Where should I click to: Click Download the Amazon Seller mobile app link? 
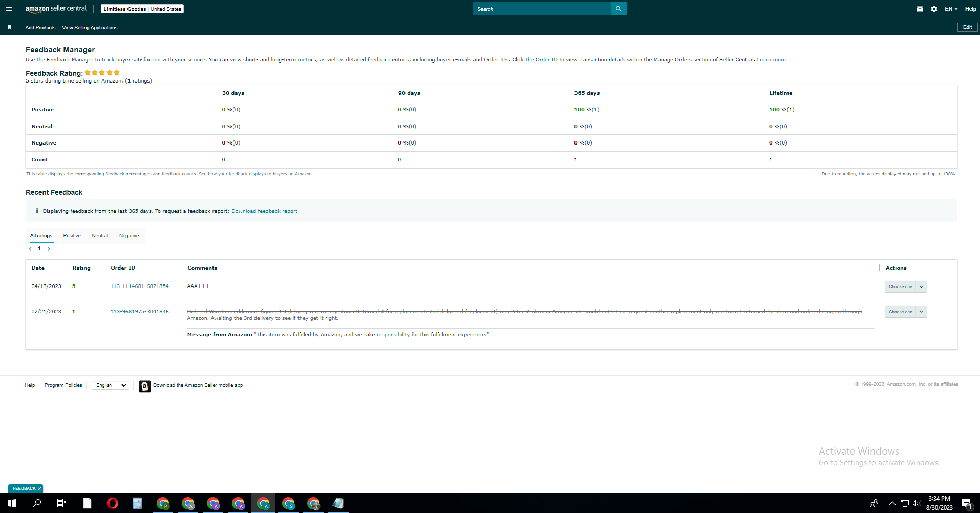(x=198, y=385)
